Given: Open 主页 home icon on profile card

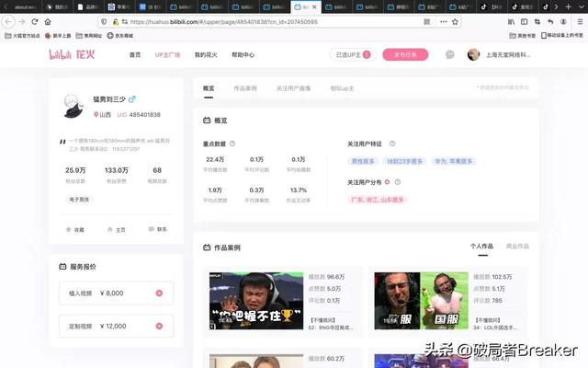Looking at the screenshot, I should pyautogui.click(x=108, y=229).
